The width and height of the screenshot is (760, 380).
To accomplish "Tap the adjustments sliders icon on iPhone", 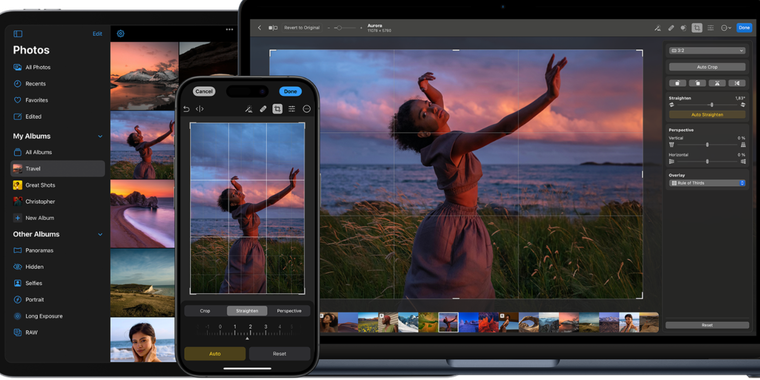I will 292,109.
